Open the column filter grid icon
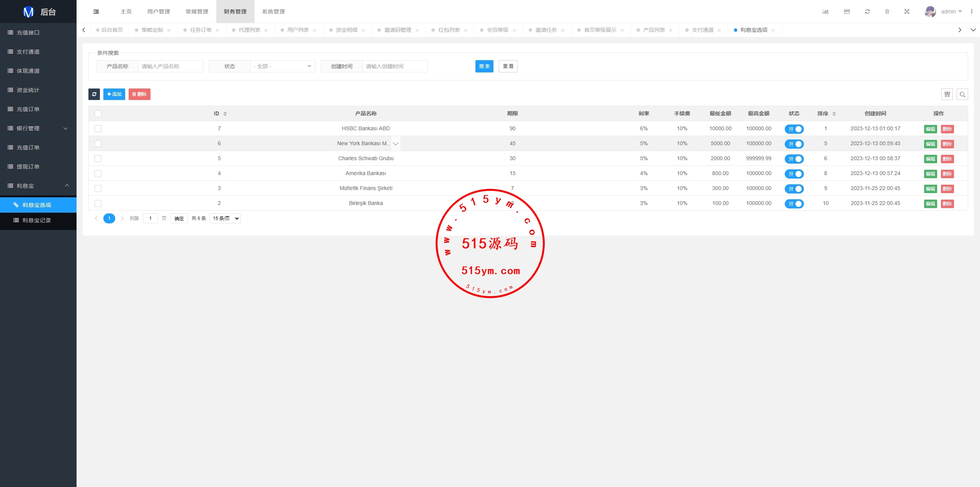This screenshot has width=980, height=487. coord(947,94)
